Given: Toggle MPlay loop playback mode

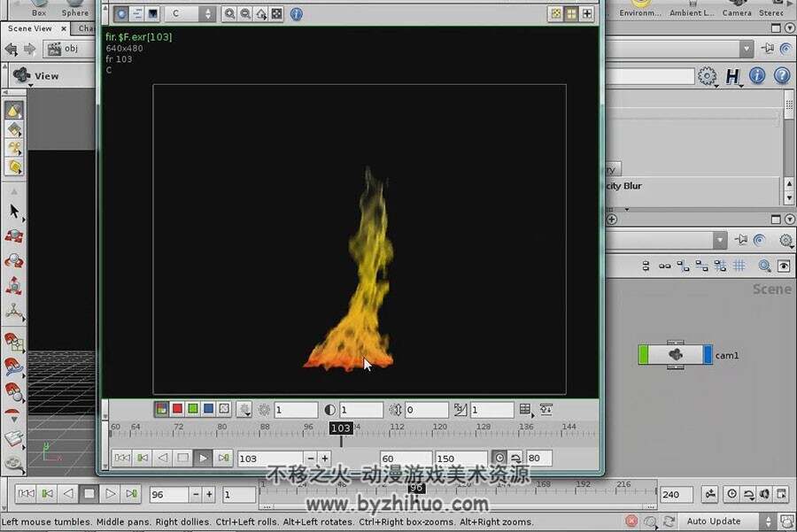Looking at the screenshot, I should [x=515, y=458].
